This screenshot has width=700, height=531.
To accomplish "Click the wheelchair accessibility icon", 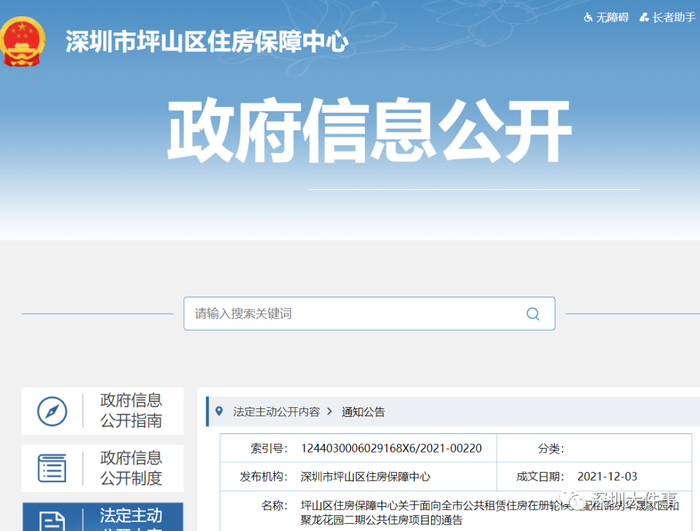I will [x=588, y=17].
